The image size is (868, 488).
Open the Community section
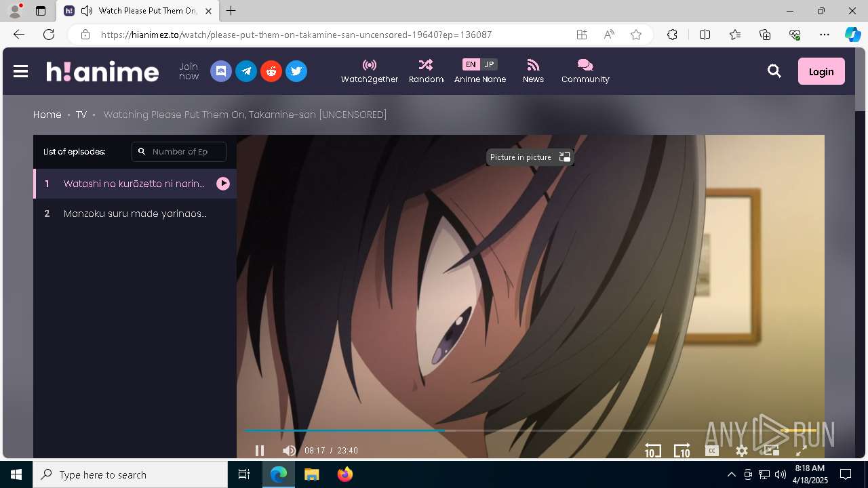point(585,71)
